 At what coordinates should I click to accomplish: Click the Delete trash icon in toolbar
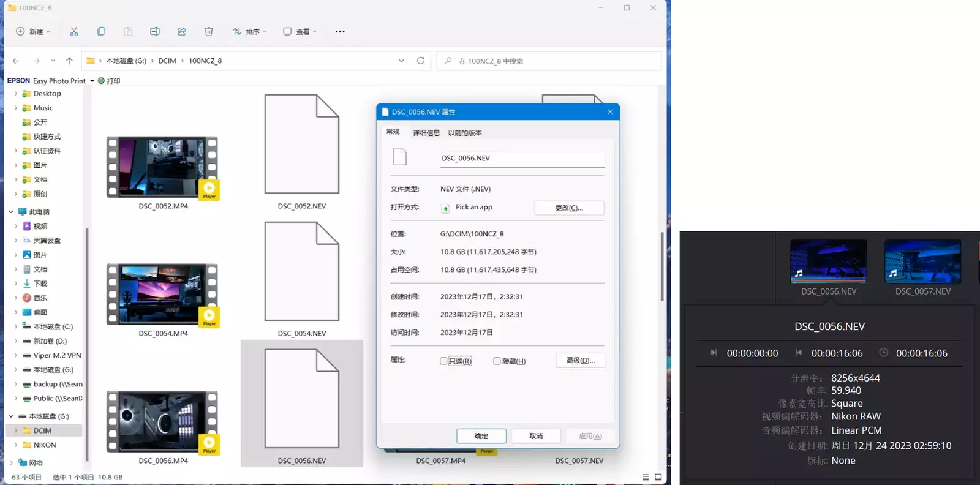pyautogui.click(x=209, y=31)
